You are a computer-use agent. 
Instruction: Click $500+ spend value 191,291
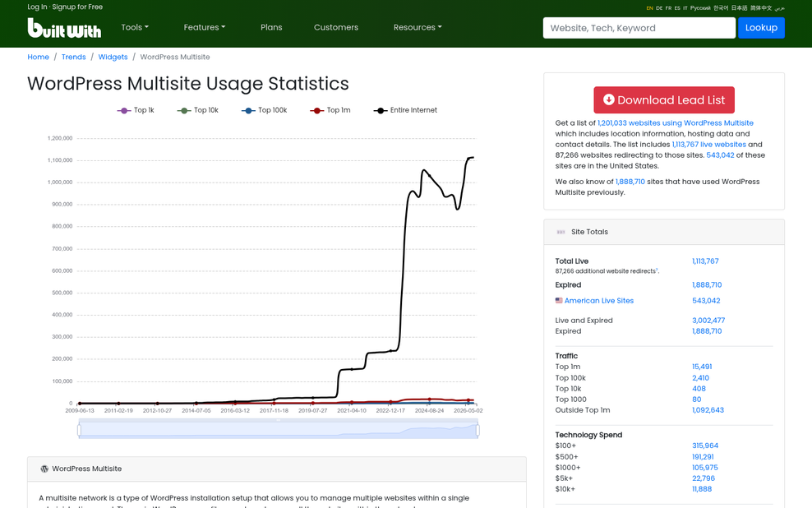(x=703, y=457)
